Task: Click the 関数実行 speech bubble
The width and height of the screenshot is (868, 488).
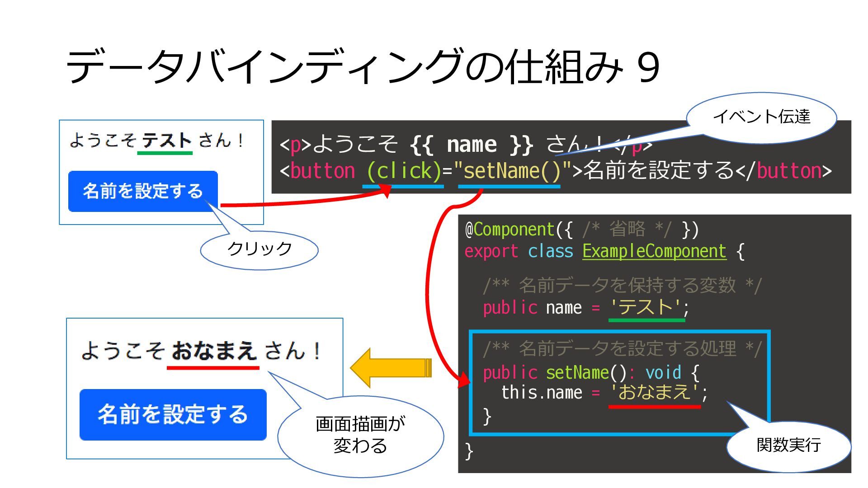Action: 788,446
